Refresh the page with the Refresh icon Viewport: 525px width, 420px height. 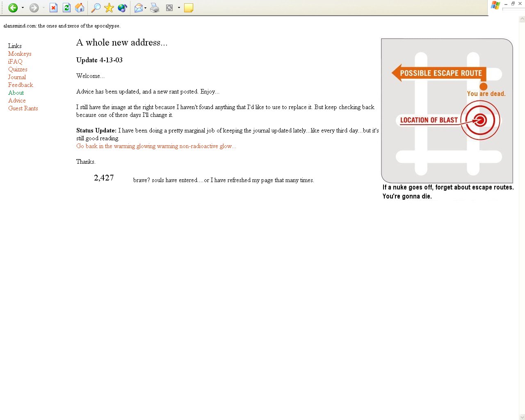pyautogui.click(x=66, y=8)
